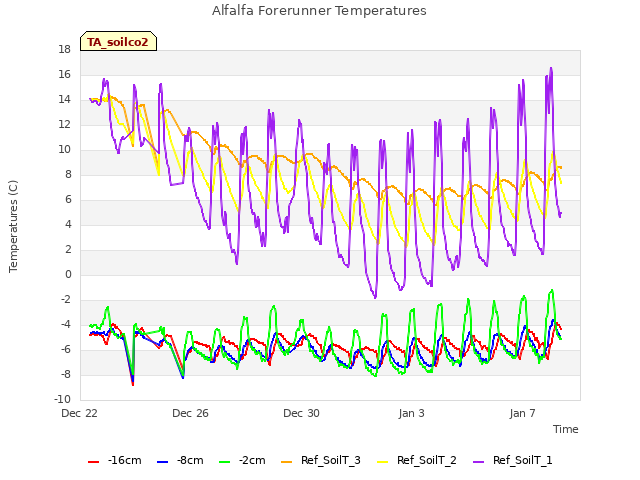Select the Ref_SoilT_1 legend entry
The height and width of the screenshot is (480, 640).
[513, 460]
